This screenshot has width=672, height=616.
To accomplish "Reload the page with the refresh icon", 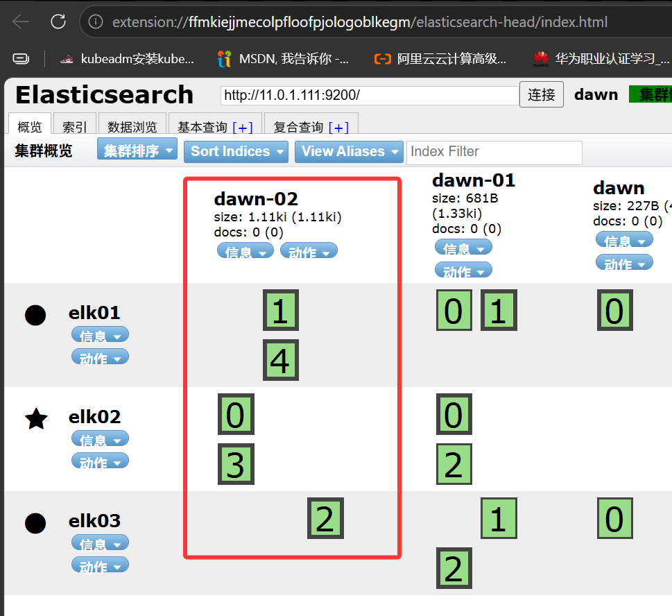I will click(58, 22).
